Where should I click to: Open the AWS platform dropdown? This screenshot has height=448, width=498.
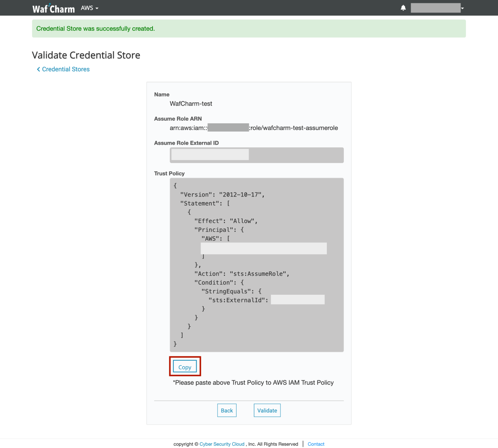tap(90, 8)
